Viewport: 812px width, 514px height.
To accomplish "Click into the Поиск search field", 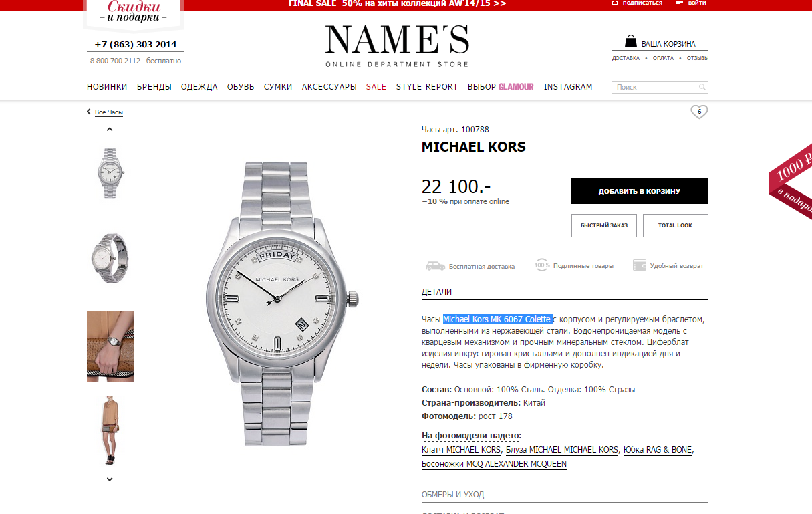I will coord(654,87).
